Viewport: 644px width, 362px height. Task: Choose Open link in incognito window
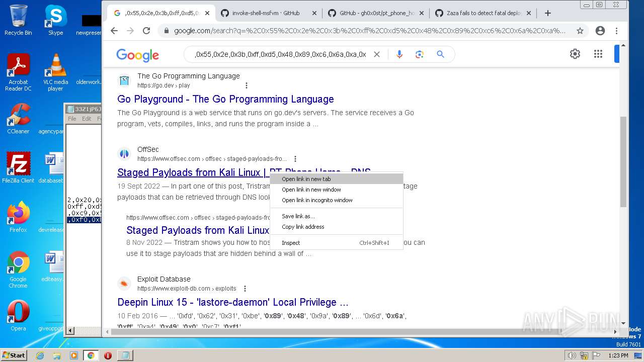tap(337, 200)
